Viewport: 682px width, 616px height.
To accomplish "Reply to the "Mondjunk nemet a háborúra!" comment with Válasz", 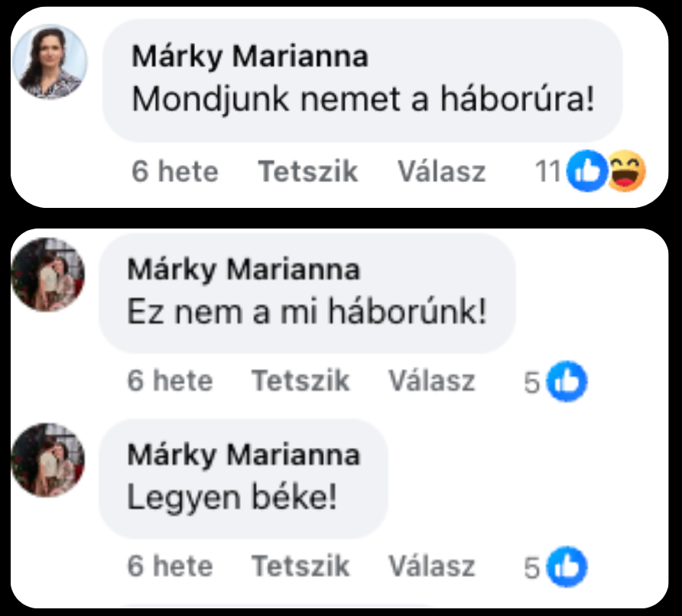I will [x=441, y=171].
